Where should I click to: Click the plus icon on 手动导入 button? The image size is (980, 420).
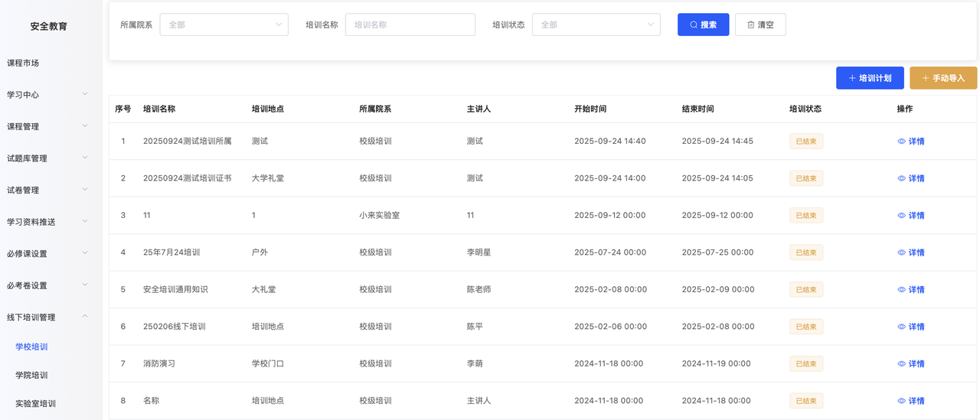click(926, 78)
